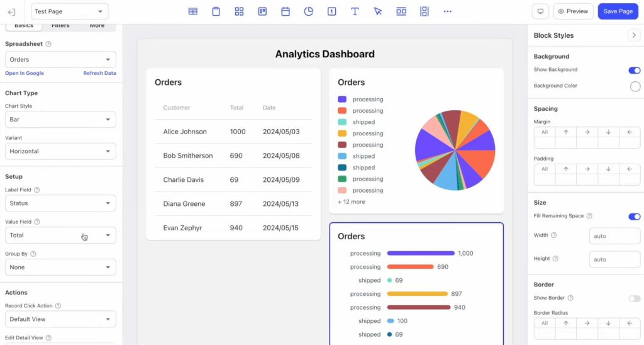Click the Bob Smitherson table row
This screenshot has height=345, width=644.
pos(233,156)
